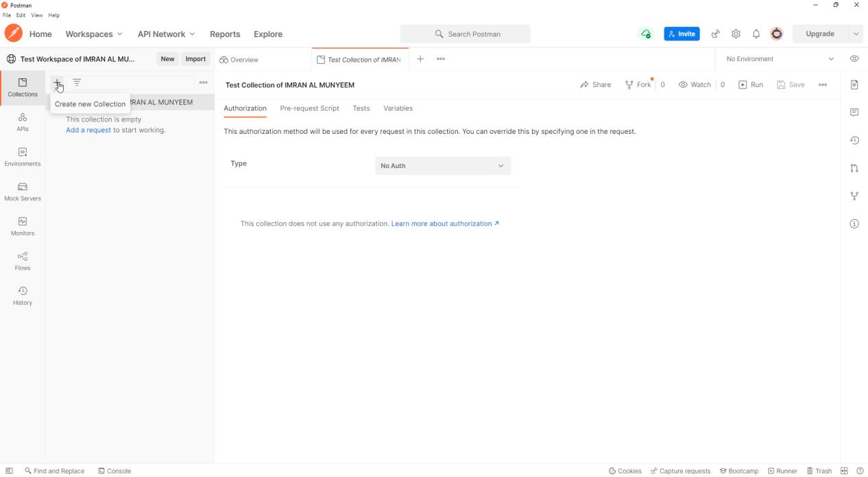Viewport: 868px width, 477px height.
Task: Switch to the Pre-request Script tab
Action: [309, 108]
